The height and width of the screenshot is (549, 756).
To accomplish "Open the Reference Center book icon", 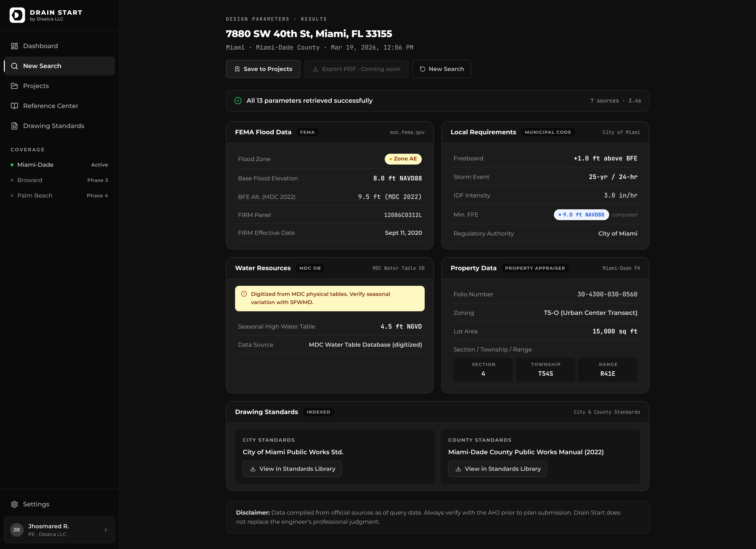I will (14, 106).
